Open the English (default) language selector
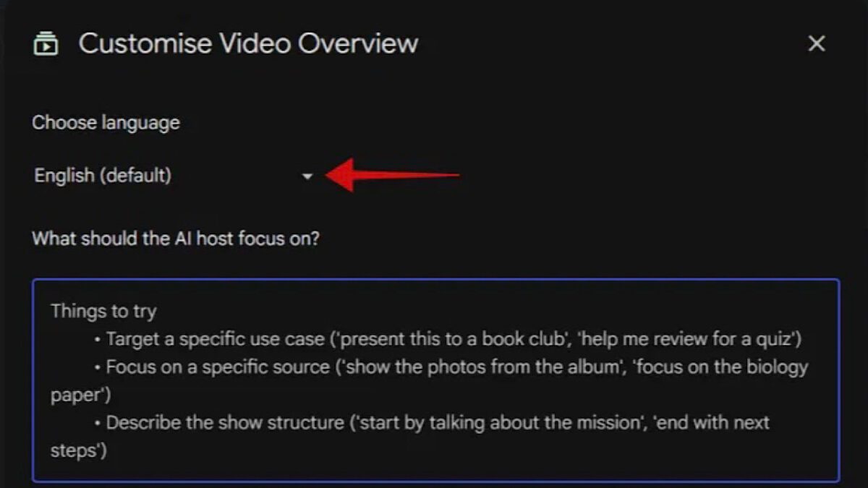Screen dimensions: 868x488 [x=174, y=176]
